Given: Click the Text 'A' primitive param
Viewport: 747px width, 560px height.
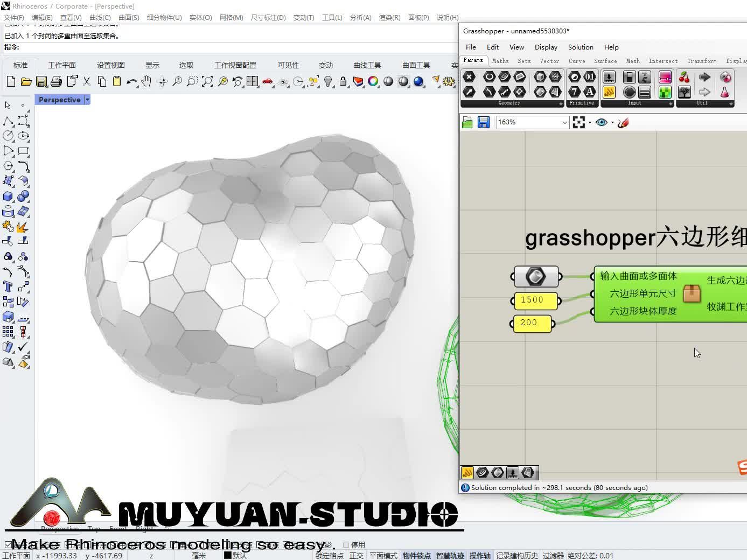Looking at the screenshot, I should (x=590, y=92).
